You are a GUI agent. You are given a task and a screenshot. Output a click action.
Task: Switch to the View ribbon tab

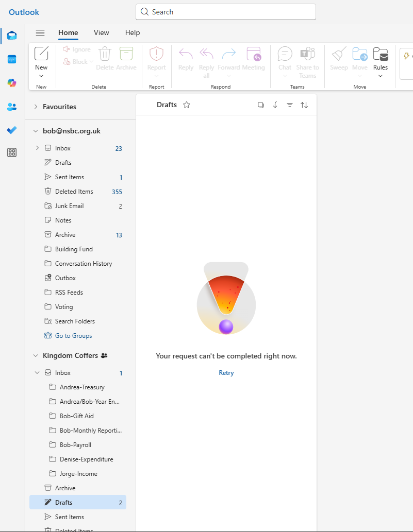click(101, 32)
